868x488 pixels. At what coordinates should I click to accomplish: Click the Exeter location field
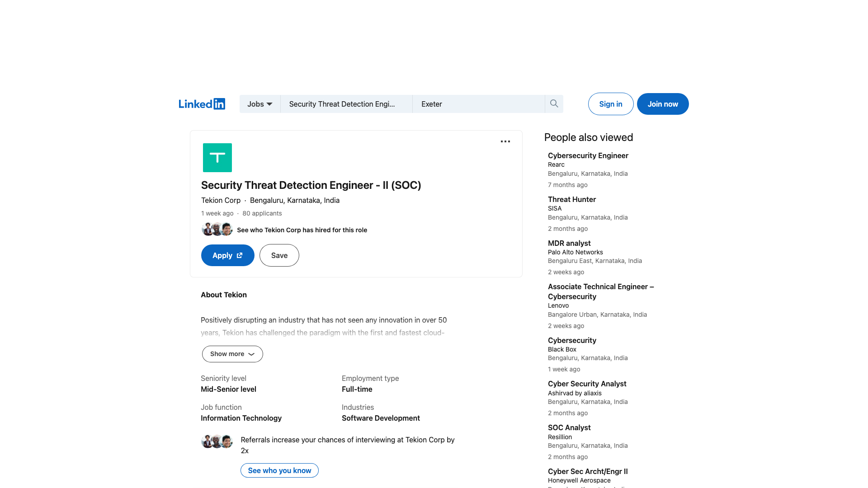point(478,104)
